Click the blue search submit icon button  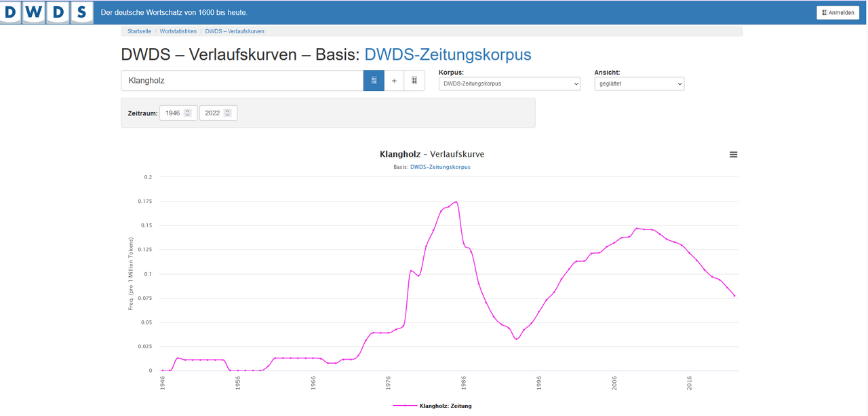pyautogui.click(x=374, y=81)
